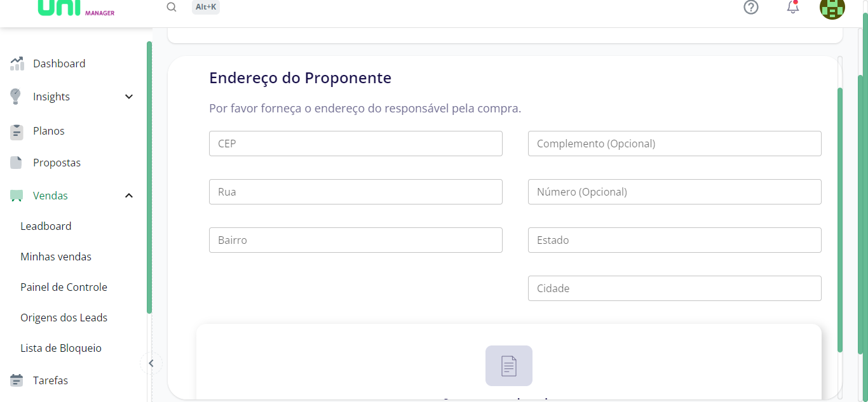Click the Planos clipboard icon
The width and height of the screenshot is (868, 402).
click(x=17, y=131)
